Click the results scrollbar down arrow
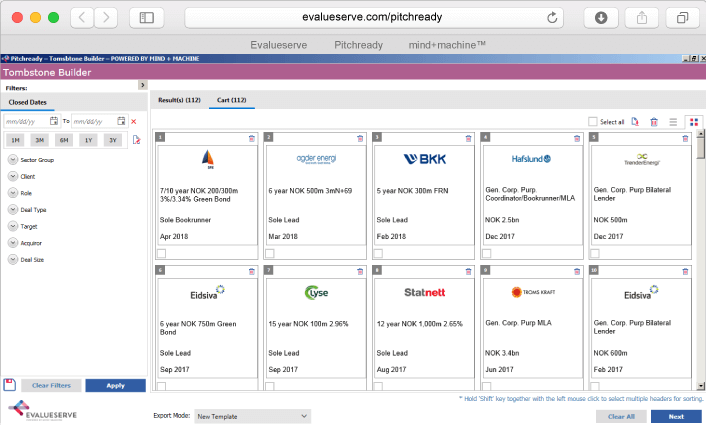 (700, 386)
